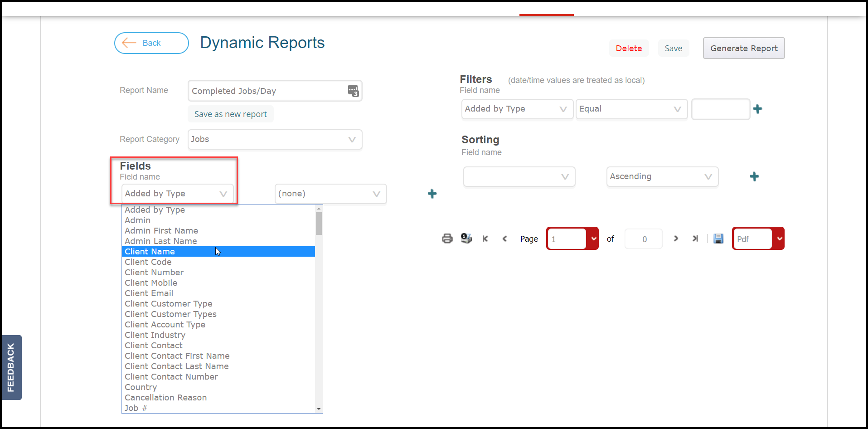
Task: Select 'Admin Last Name' list option
Action: (x=218, y=241)
